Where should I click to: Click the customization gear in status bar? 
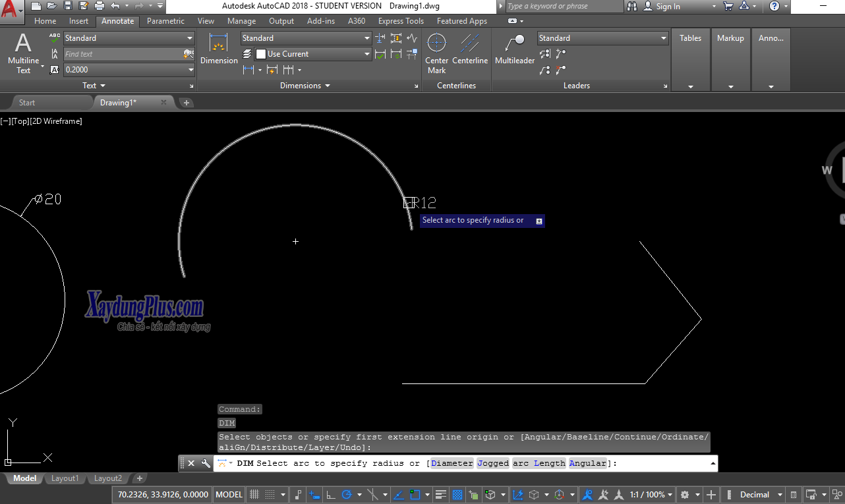point(685,494)
